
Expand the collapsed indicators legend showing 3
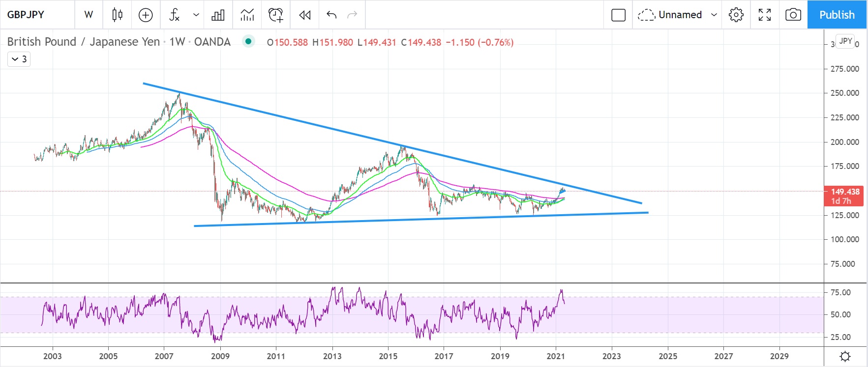click(19, 59)
